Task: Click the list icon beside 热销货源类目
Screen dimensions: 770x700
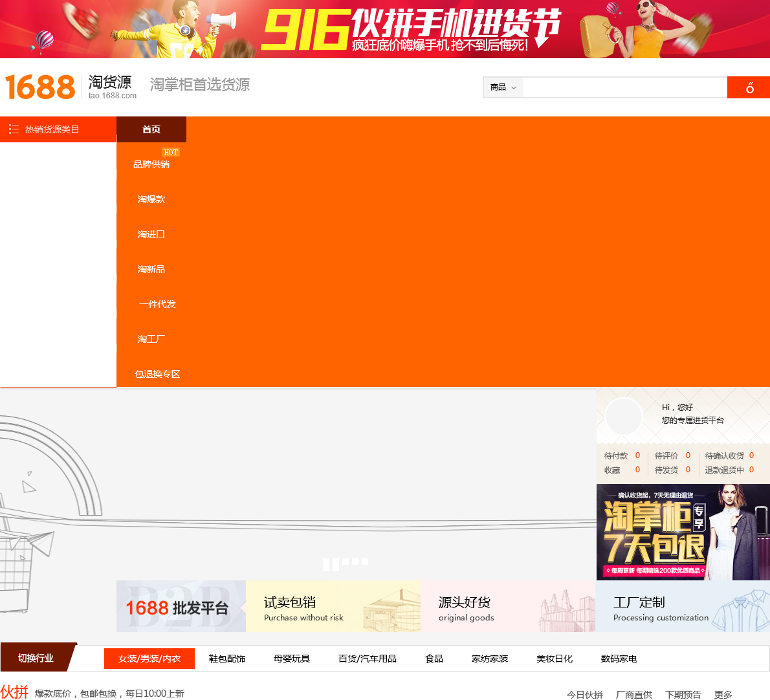Action: click(x=14, y=129)
